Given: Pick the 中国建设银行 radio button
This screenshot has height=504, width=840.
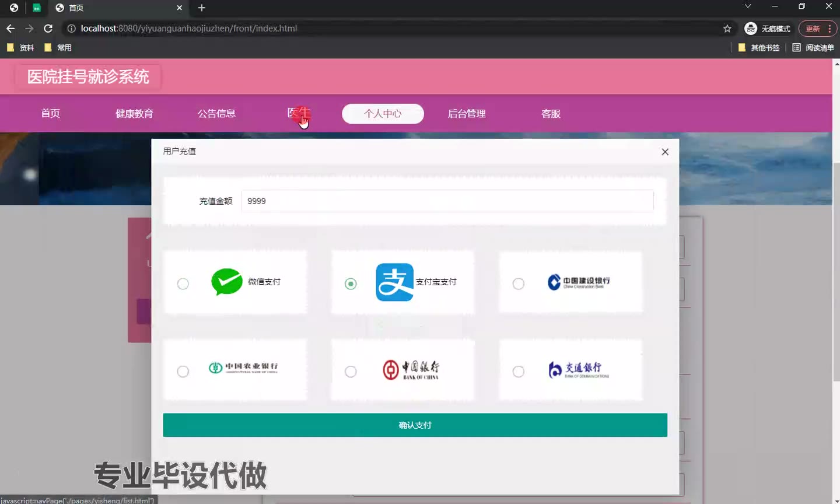Looking at the screenshot, I should (x=519, y=284).
